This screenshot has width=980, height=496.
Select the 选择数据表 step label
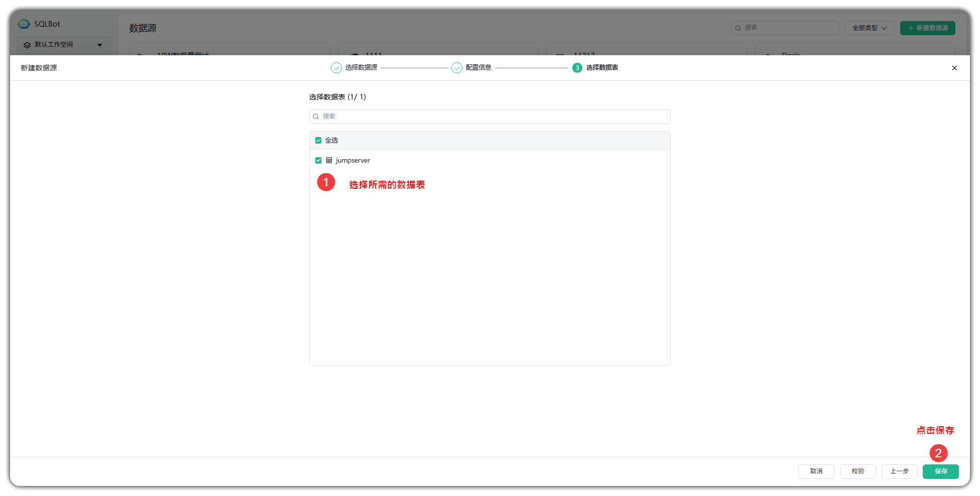click(601, 67)
